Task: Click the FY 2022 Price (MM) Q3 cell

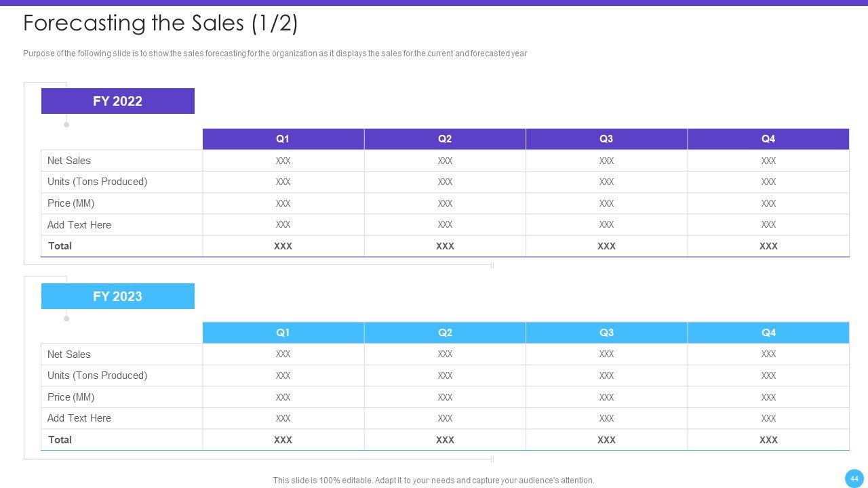Action: point(606,203)
